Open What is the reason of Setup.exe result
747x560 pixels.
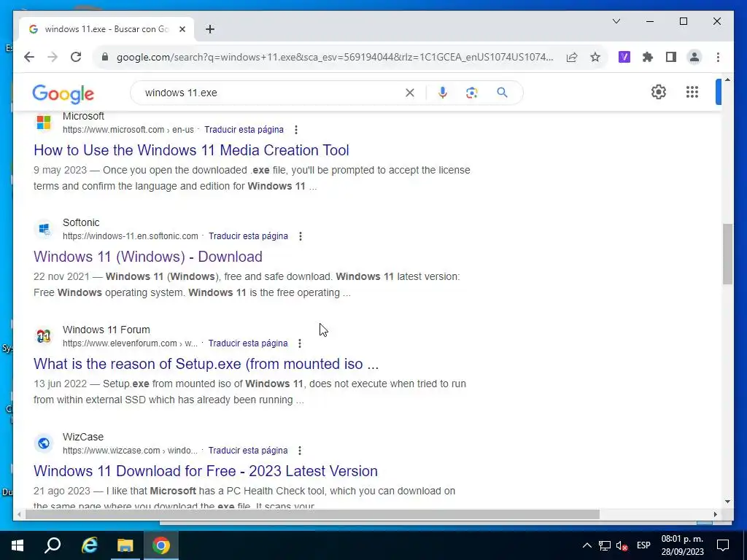click(206, 364)
